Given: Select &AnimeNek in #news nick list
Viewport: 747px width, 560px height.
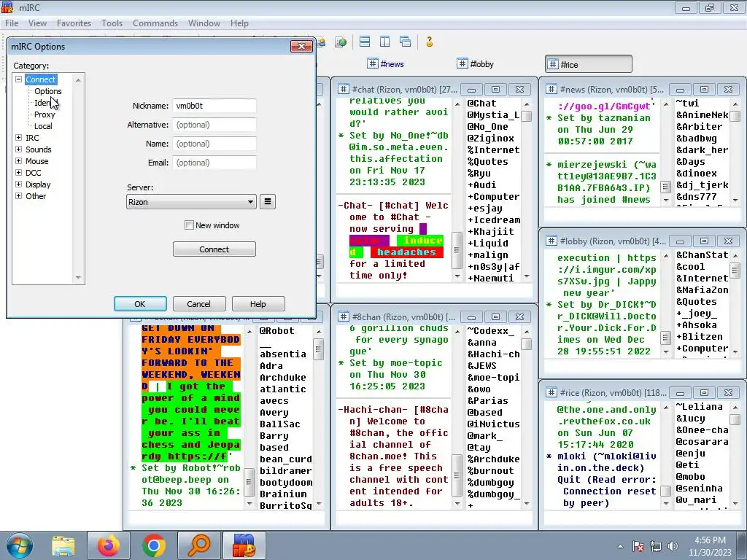Looking at the screenshot, I should 703,114.
